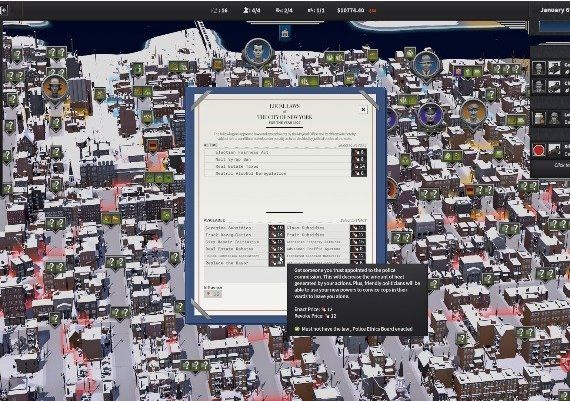
Task: Click the back arrow icon at top-left corner
Action: click(x=3, y=10)
